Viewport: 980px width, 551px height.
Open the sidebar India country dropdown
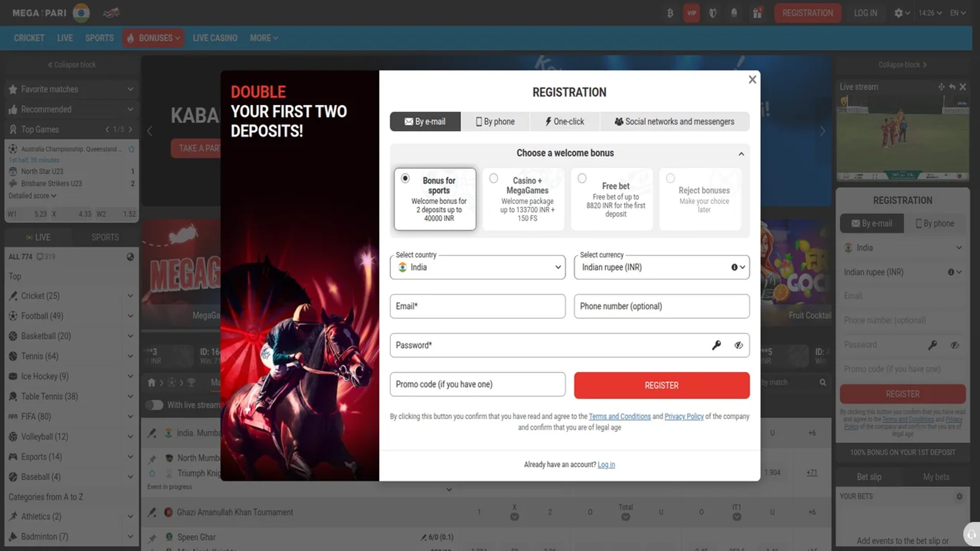903,248
